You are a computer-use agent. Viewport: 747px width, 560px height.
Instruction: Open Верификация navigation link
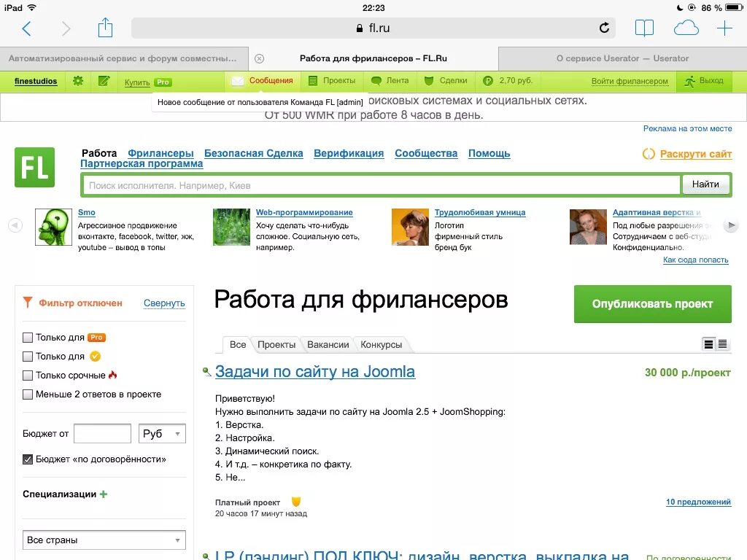pyautogui.click(x=349, y=153)
